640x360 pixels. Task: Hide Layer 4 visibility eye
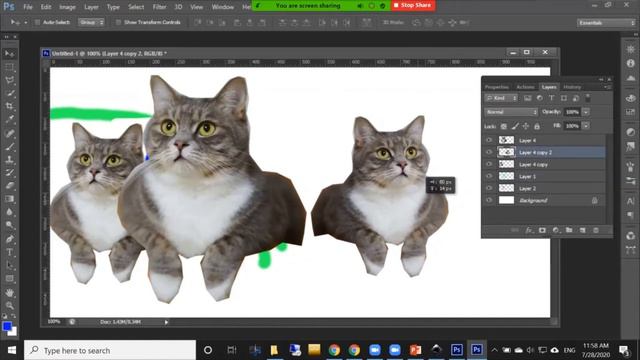click(489, 140)
